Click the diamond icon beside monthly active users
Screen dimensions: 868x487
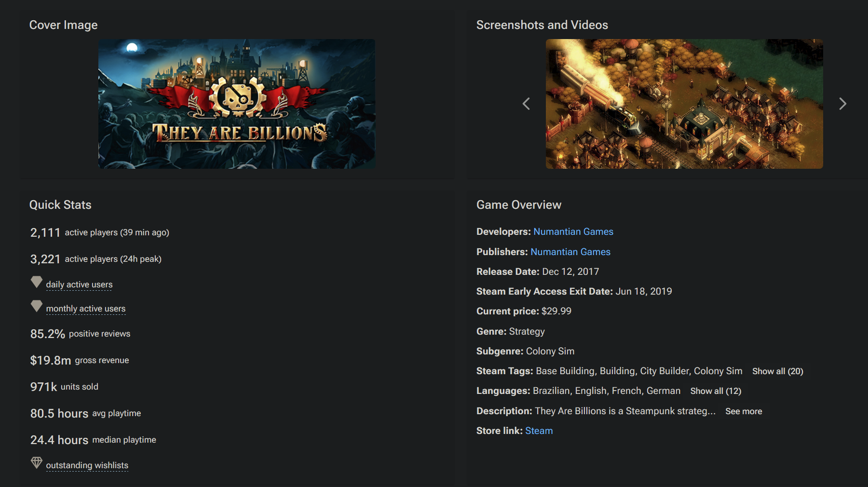click(37, 306)
